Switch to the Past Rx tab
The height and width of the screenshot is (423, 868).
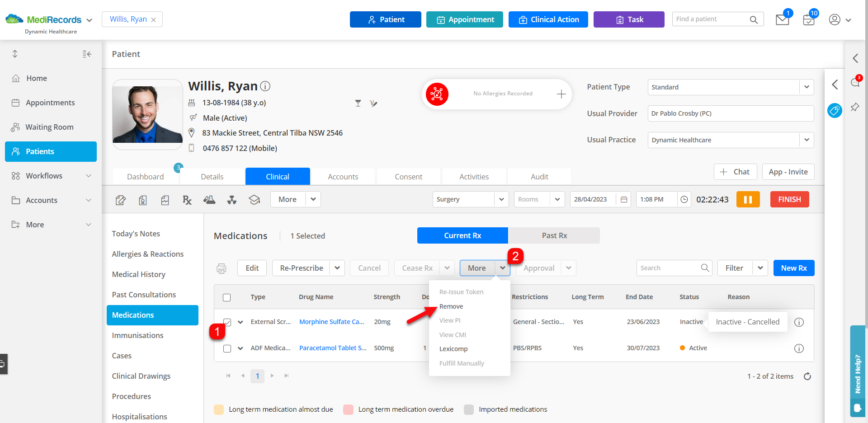point(554,235)
